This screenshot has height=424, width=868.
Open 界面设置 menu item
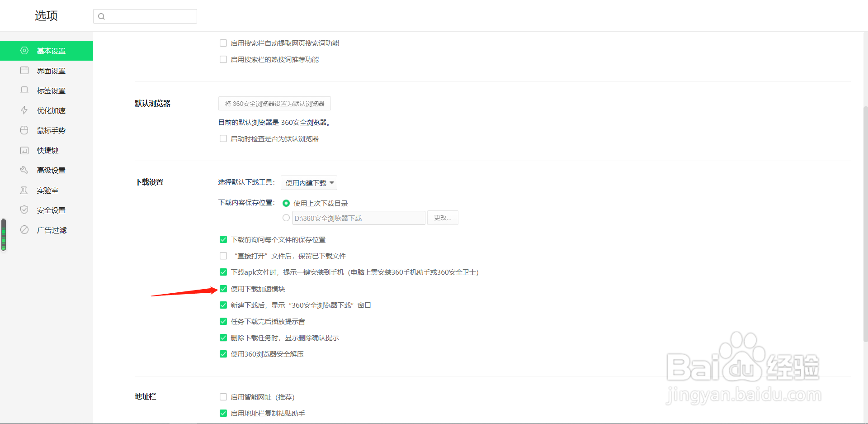pyautogui.click(x=47, y=71)
